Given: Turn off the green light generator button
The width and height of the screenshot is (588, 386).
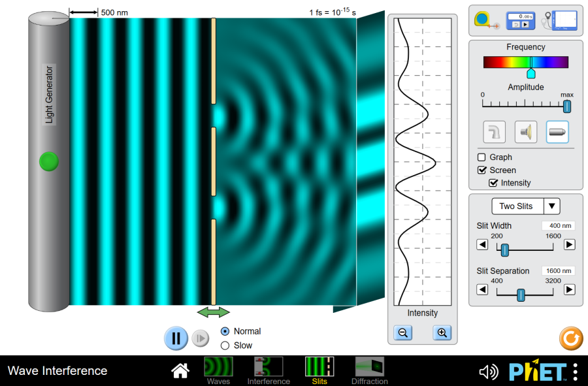Looking at the screenshot, I should click(x=49, y=161).
